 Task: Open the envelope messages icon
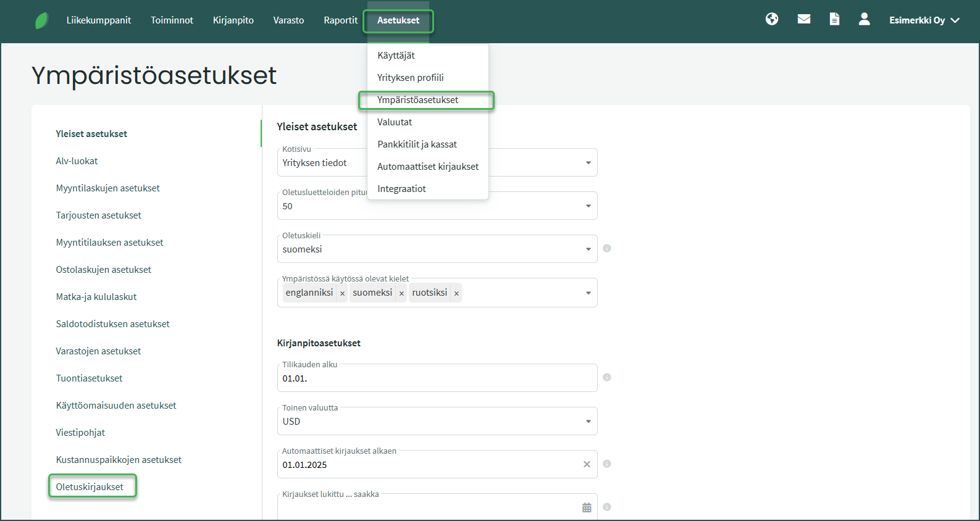click(x=804, y=19)
